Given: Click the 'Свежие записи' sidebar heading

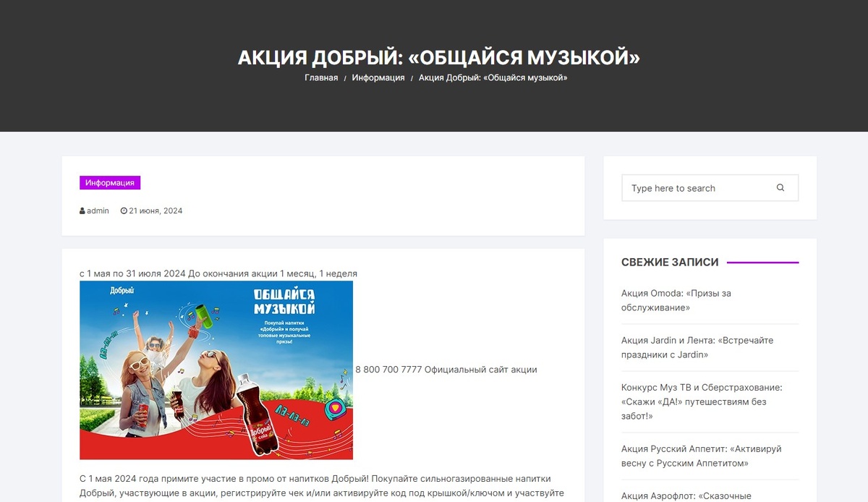Looking at the screenshot, I should coord(670,263).
